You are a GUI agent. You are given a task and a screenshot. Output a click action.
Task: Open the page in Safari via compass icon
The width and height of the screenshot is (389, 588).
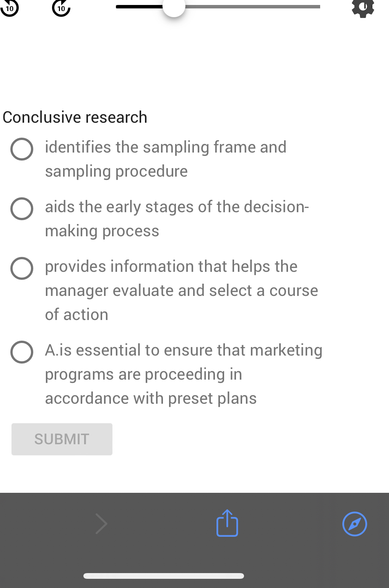coord(354,524)
